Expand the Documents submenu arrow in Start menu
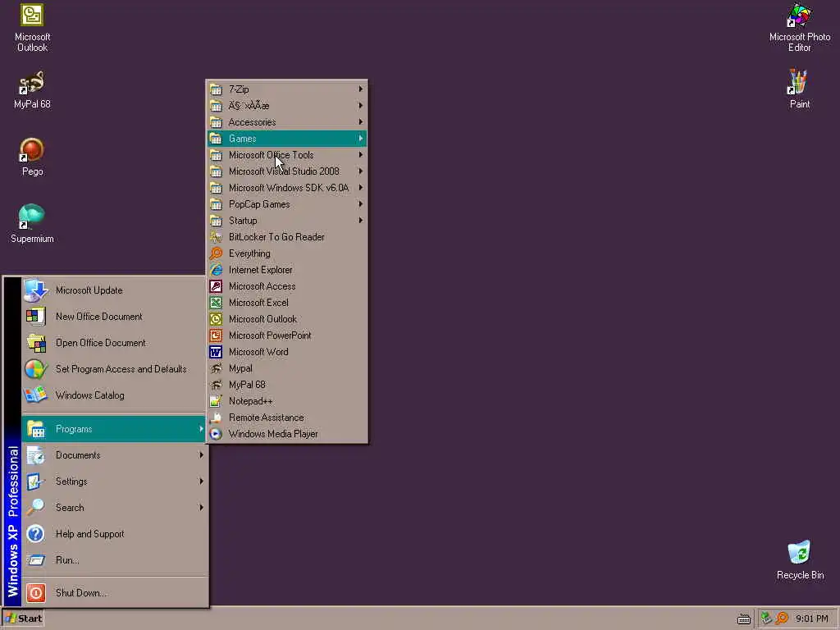840x630 pixels. coord(201,454)
